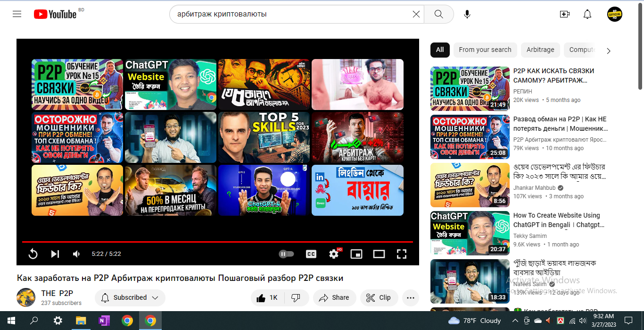The height and width of the screenshot is (330, 644).
Task: Open OneNote from taskbar
Action: pos(104,321)
